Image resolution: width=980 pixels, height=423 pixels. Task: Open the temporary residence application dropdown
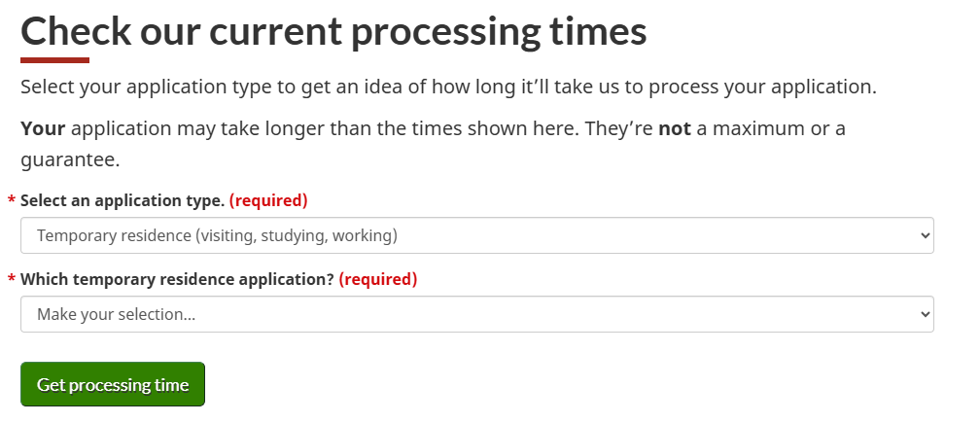click(x=476, y=314)
